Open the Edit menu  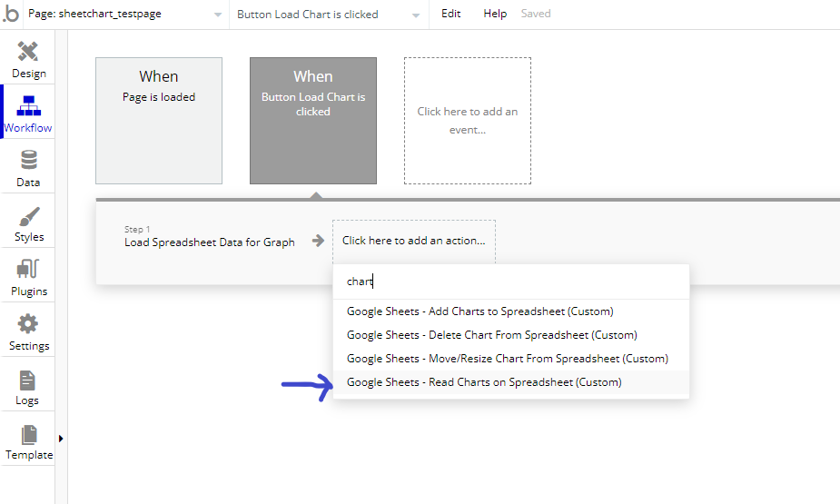tap(450, 14)
